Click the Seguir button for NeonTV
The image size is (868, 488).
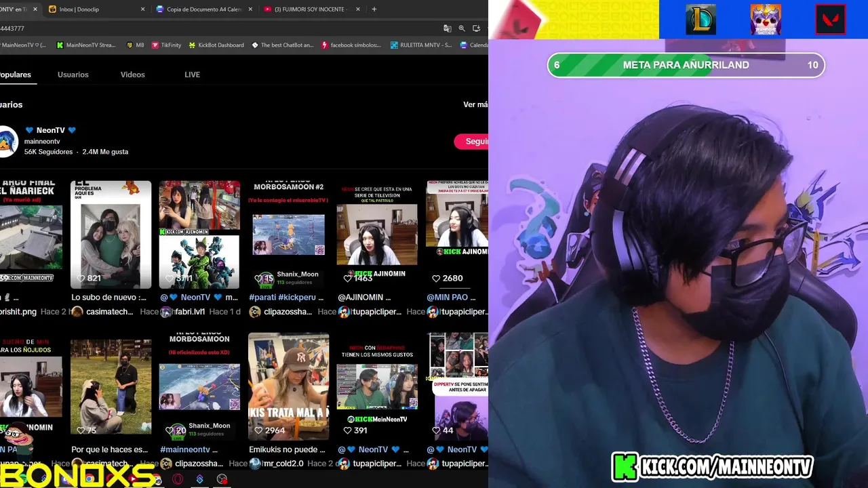(x=472, y=141)
